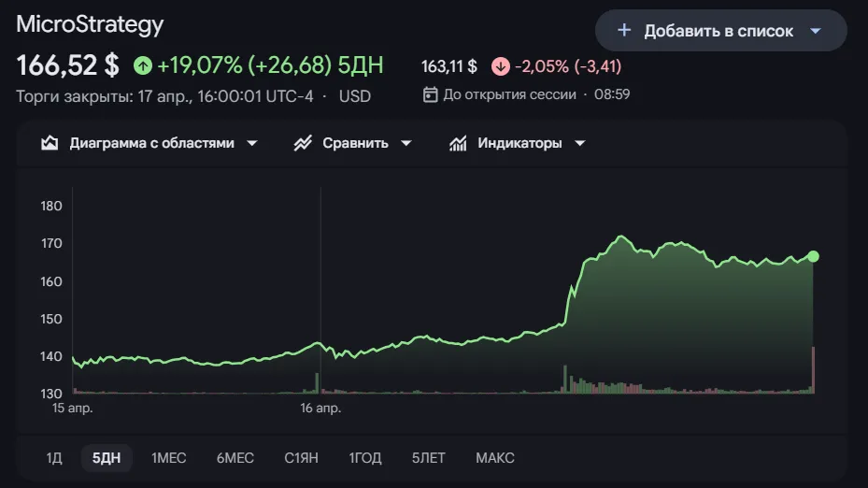The height and width of the screenshot is (488, 868).
Task: Switch to the 1Д time range
Action: point(54,457)
